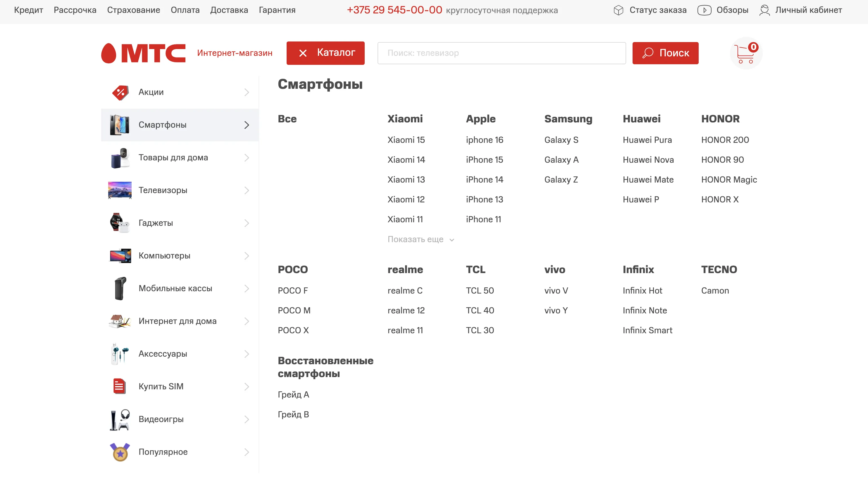Viewport: 868px width, 479px height.
Task: Open Личный кабинет user icon
Action: click(764, 10)
